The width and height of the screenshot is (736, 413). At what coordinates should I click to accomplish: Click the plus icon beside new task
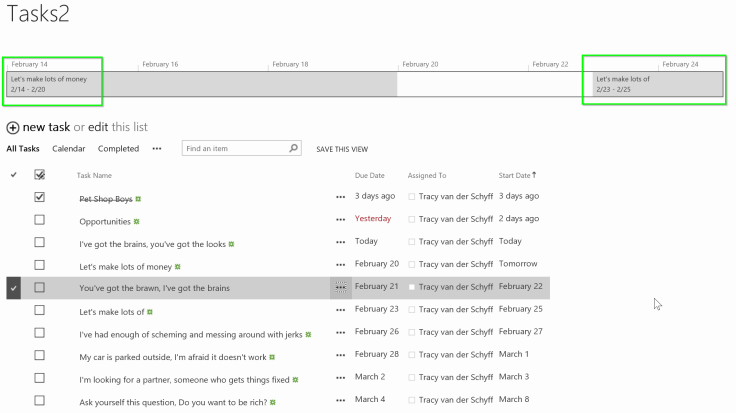(13, 128)
